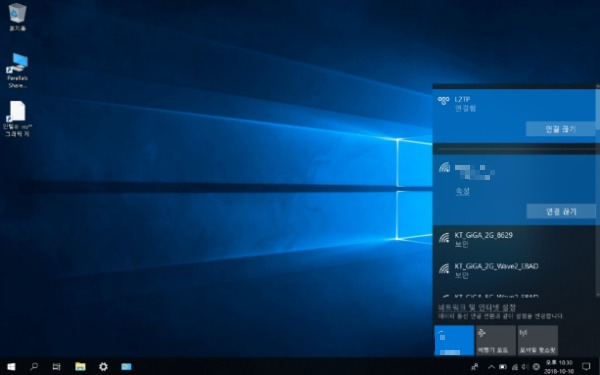Screen dimensions: 600x375
Task: Open the Parallels Shared Folders desktop shortcut
Action: pyautogui.click(x=17, y=71)
